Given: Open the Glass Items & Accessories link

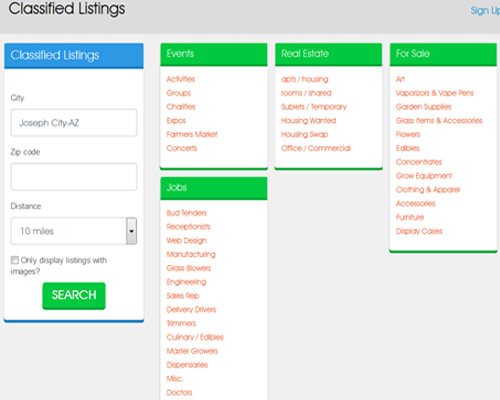Looking at the screenshot, I should (x=439, y=121).
